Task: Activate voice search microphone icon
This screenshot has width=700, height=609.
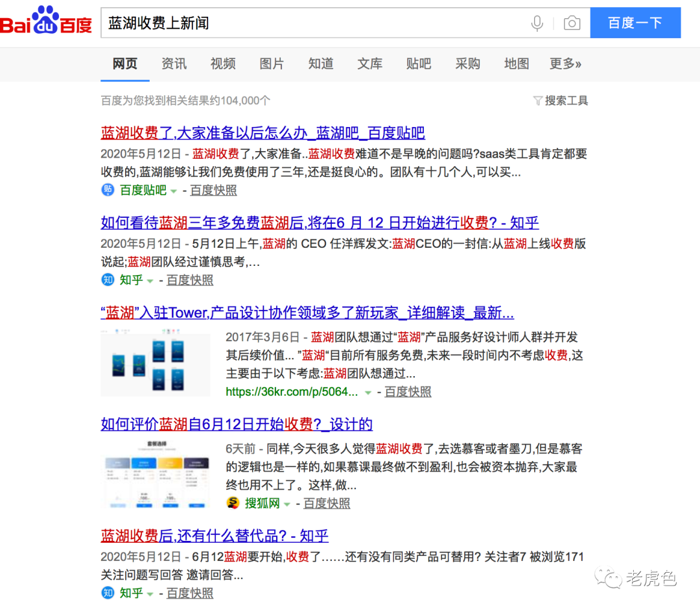Action: coord(537,23)
